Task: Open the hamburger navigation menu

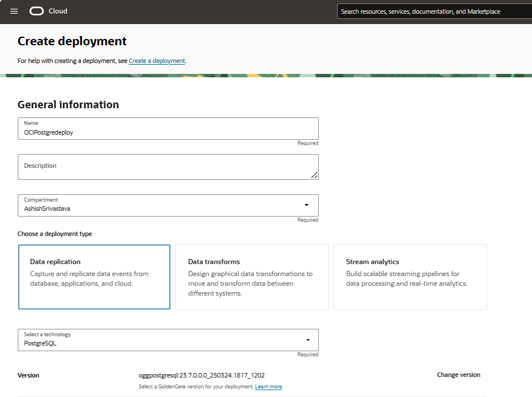Action: 14,11
